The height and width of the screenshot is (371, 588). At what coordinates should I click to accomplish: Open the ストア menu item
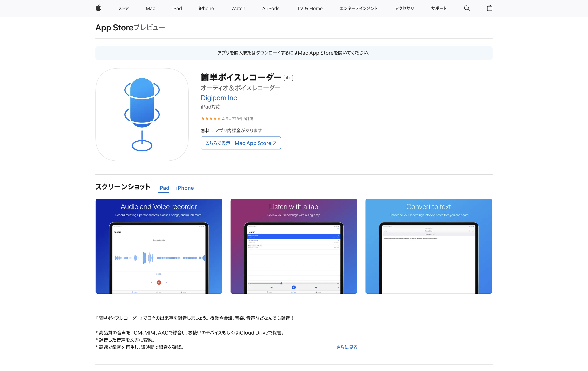click(123, 8)
